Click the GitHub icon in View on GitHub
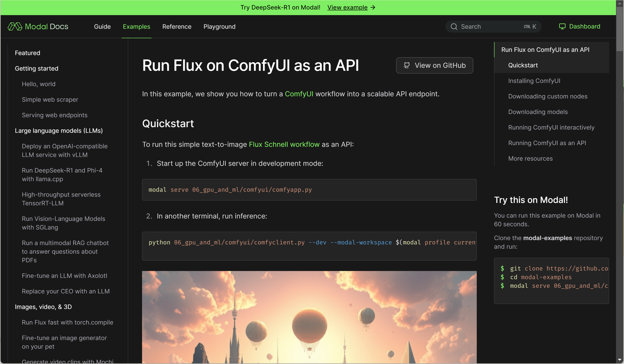The width and height of the screenshot is (624, 364). (406, 65)
